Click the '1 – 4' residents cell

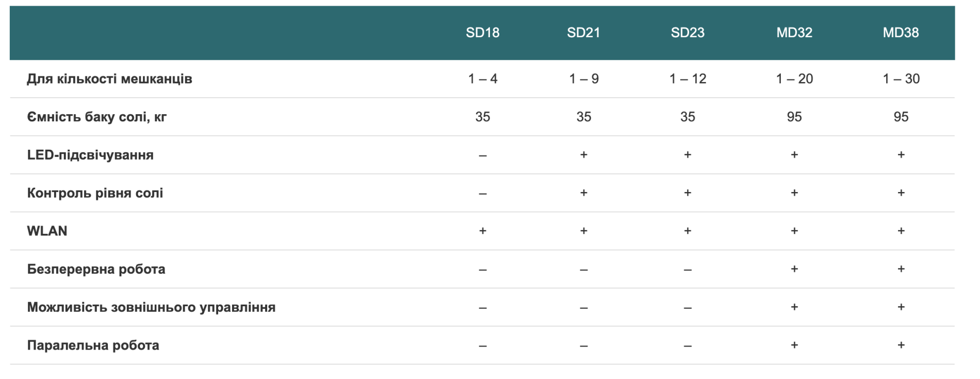(482, 79)
